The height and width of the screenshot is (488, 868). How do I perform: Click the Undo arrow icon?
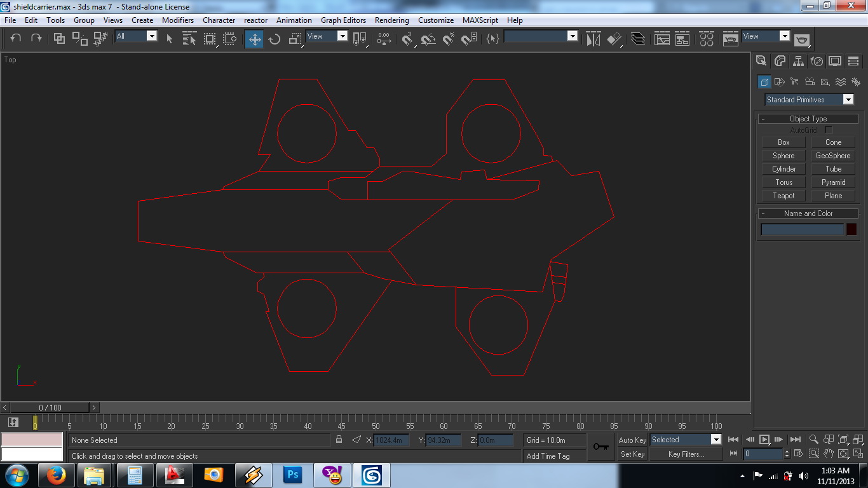16,38
